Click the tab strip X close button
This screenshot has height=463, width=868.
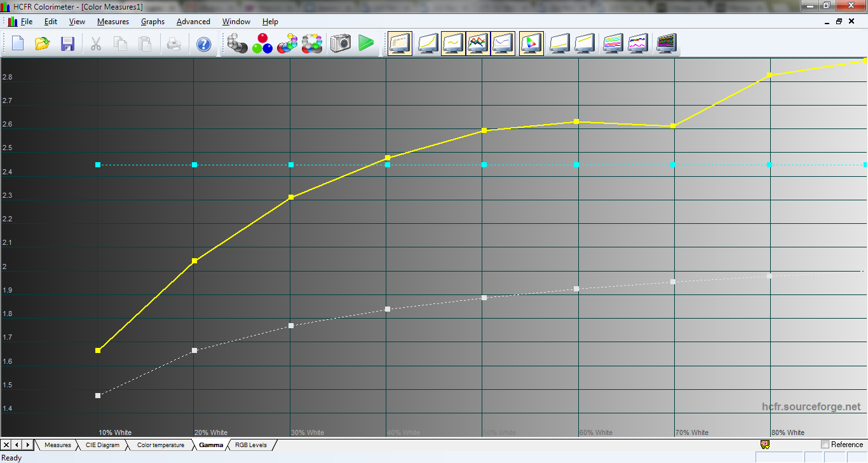(x=6, y=445)
